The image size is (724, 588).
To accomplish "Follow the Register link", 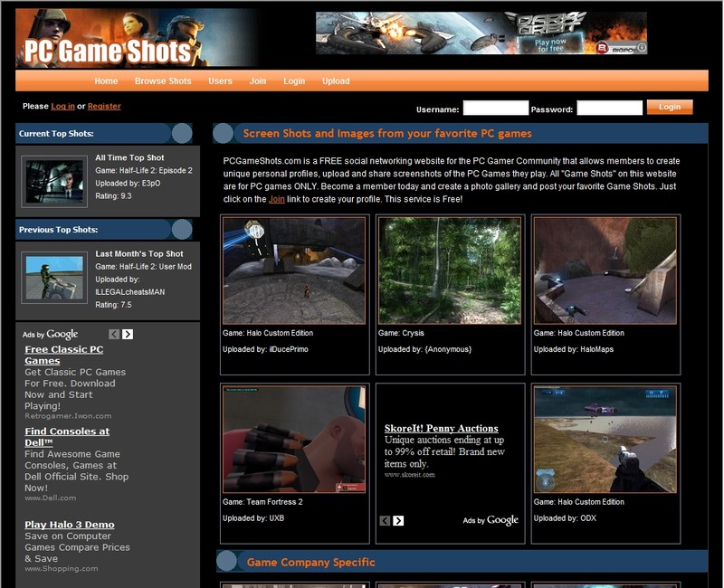I will [x=104, y=107].
